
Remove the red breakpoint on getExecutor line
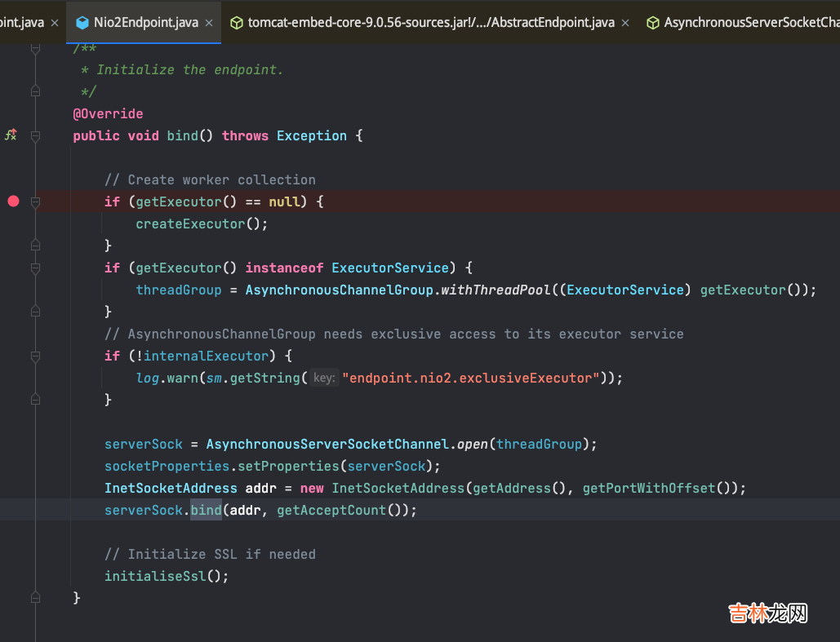[x=13, y=201]
